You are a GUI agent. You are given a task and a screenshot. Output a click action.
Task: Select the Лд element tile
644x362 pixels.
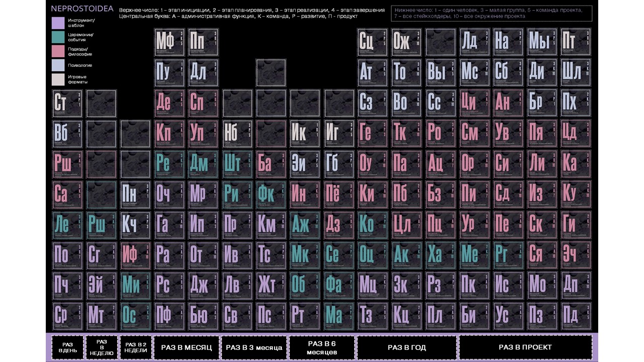click(474, 42)
